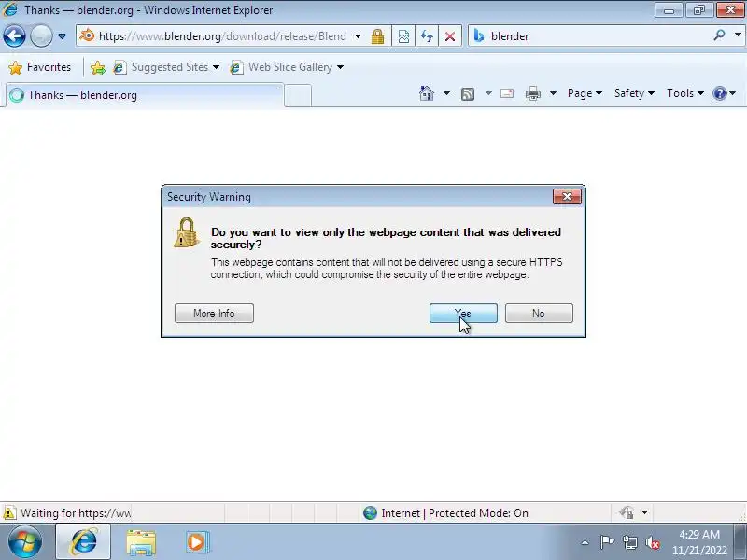
Task: Click the Read Mail icon
Action: (507, 93)
